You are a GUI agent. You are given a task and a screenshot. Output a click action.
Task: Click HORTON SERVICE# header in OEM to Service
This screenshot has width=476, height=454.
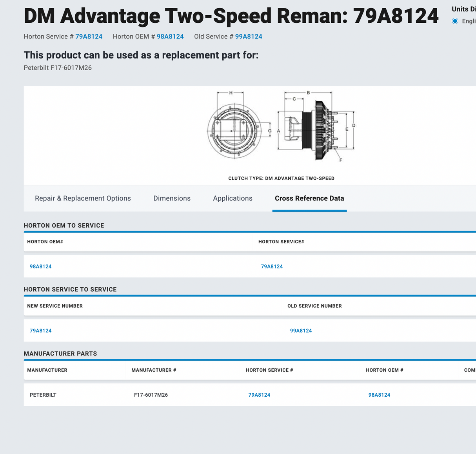coord(281,242)
